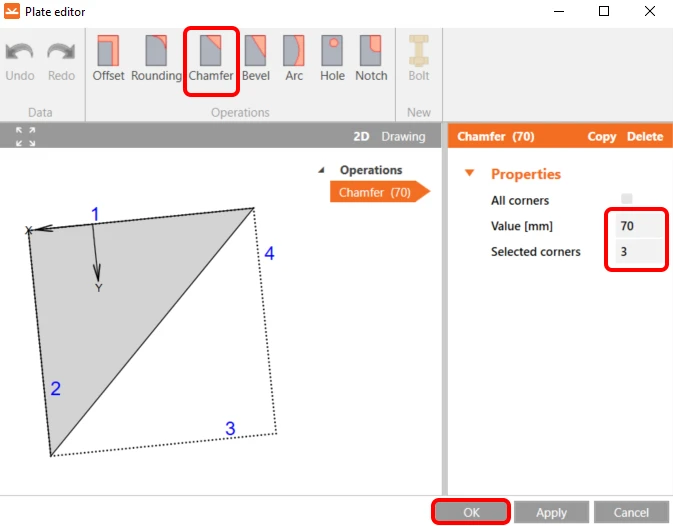Image resolution: width=673 pixels, height=526 pixels.
Task: Close the Plate editor window
Action: point(649,11)
